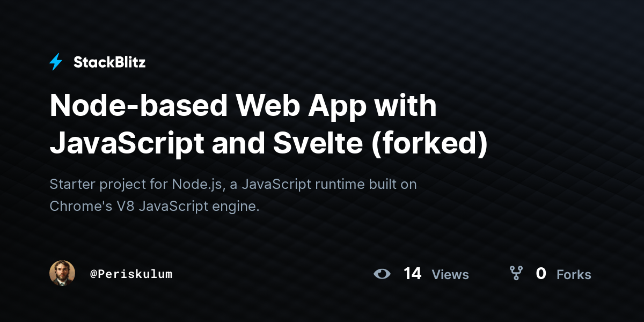Open the Periskulum profile avatar
The height and width of the screenshot is (322, 644).
coord(62,274)
